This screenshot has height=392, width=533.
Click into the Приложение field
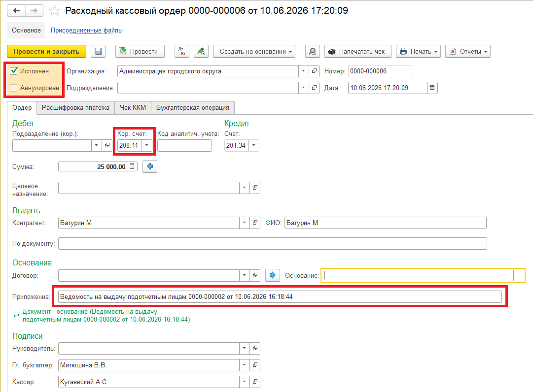point(280,296)
